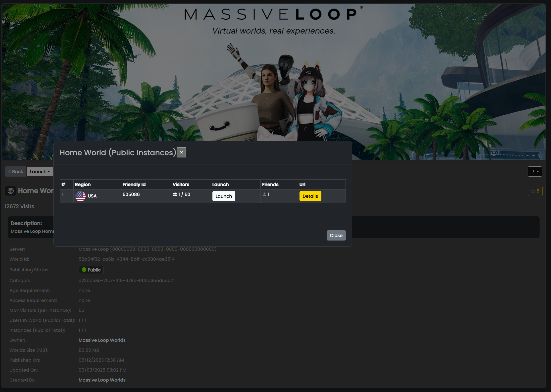This screenshot has height=392, width=551.
Task: Click the visitors people icon in row 1
Action: [x=175, y=194]
